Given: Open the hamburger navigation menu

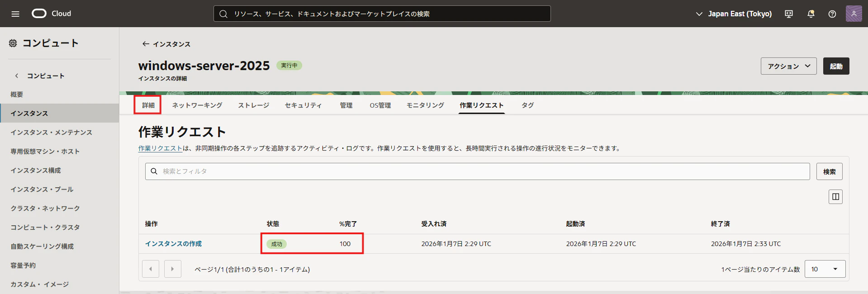Looking at the screenshot, I should (x=15, y=14).
